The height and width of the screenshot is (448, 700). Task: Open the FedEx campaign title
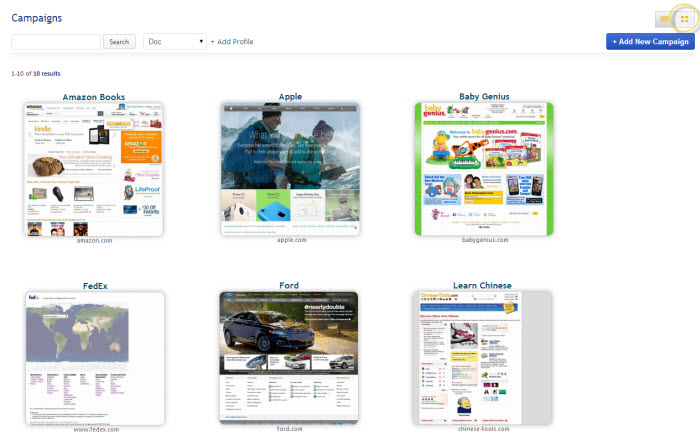point(94,286)
